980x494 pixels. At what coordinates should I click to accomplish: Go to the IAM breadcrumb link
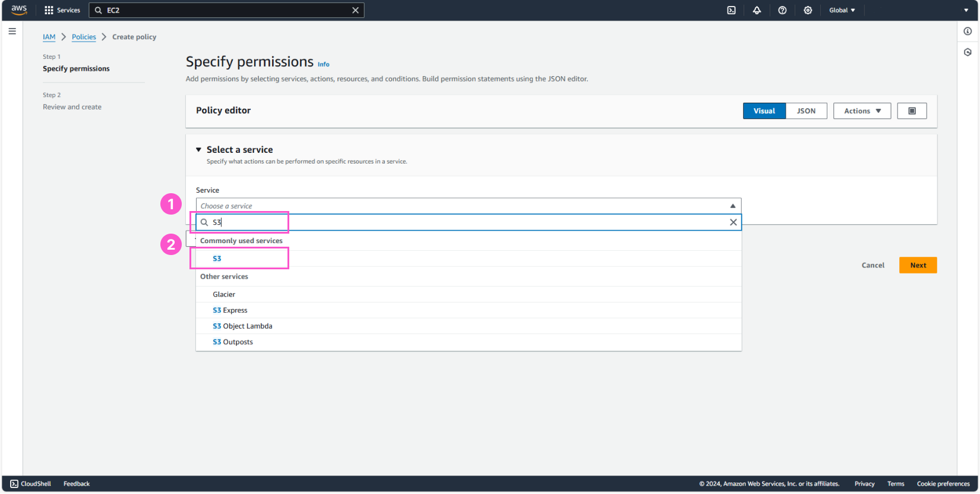pyautogui.click(x=49, y=37)
